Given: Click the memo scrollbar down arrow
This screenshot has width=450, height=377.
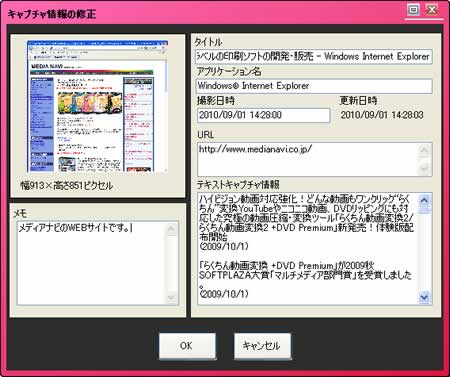Looking at the screenshot, I should pos(171,297).
